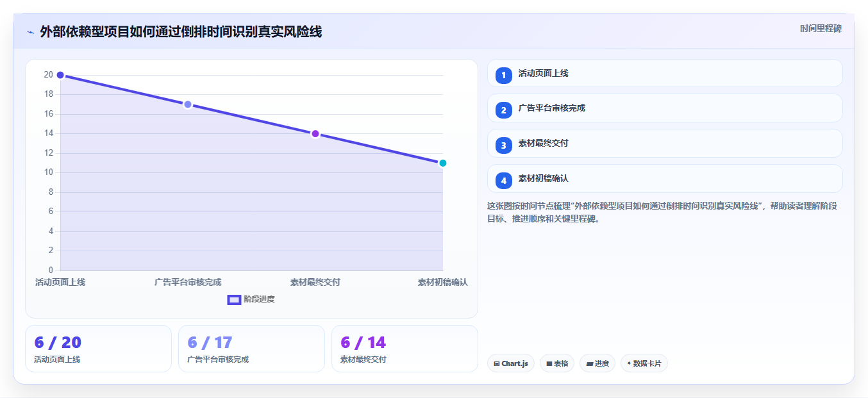
Task: Click the number 3 step badge
Action: click(x=503, y=145)
